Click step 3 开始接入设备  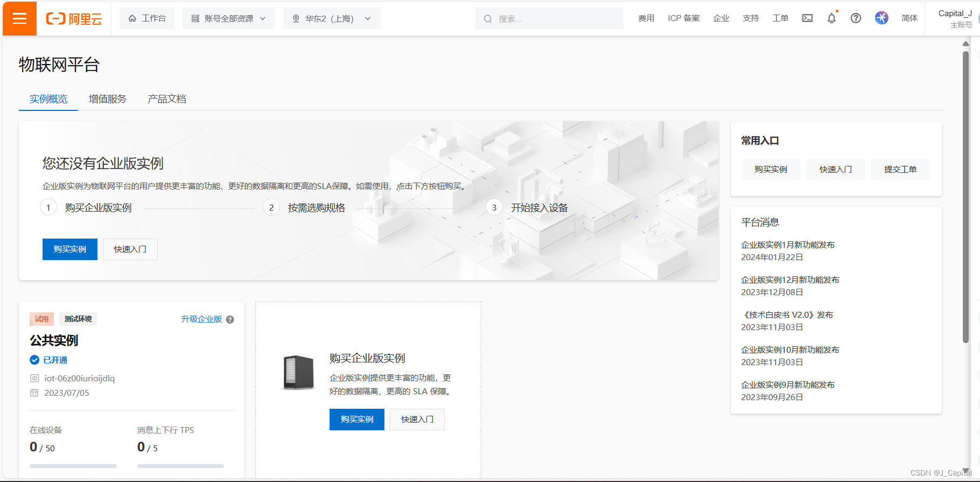point(527,208)
